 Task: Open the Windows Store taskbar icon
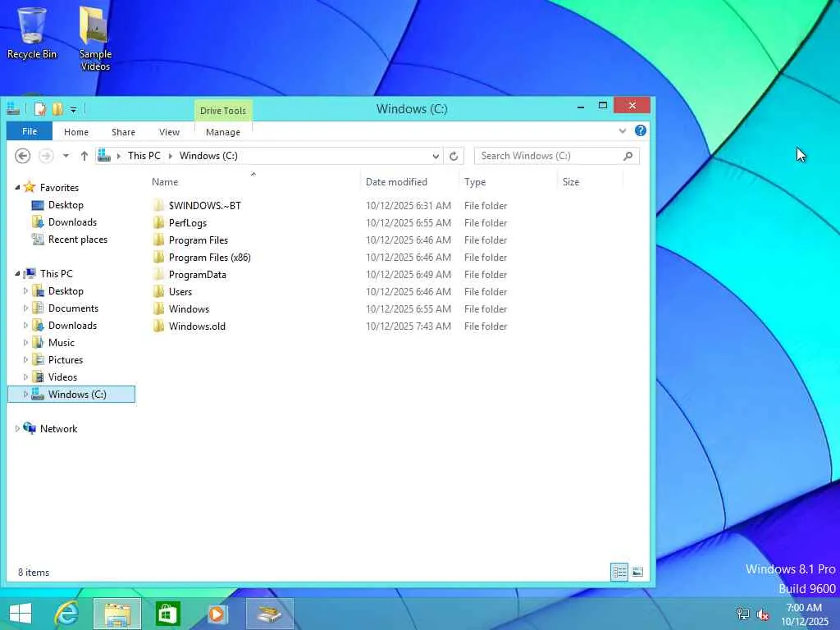[x=167, y=614]
